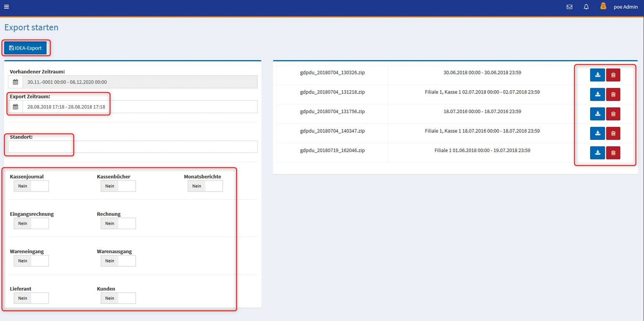Toggle the Wareneingang option
The height and width of the screenshot is (321, 644).
click(x=31, y=261)
